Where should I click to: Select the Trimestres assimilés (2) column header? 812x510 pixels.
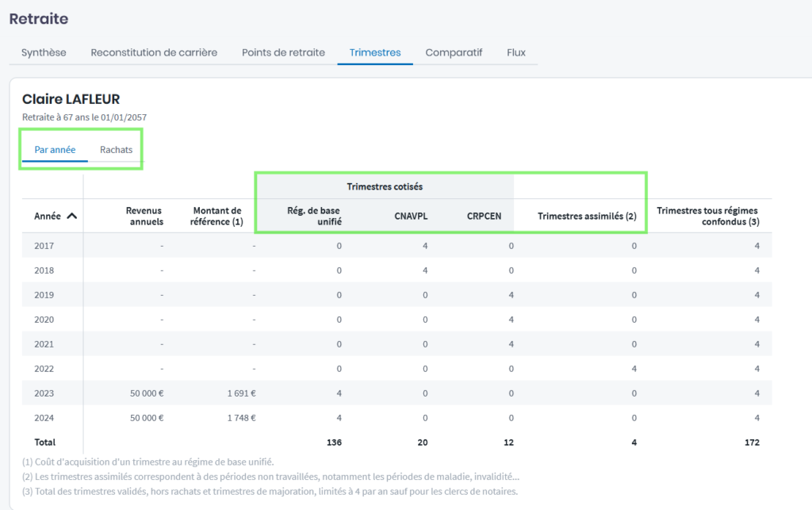pyautogui.click(x=587, y=216)
